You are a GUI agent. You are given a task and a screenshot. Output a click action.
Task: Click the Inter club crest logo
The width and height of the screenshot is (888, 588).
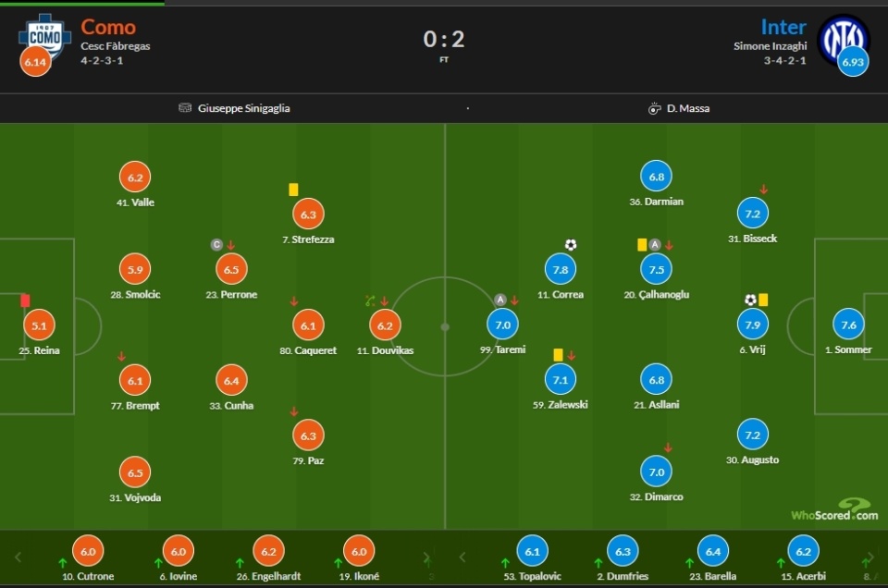tap(844, 39)
